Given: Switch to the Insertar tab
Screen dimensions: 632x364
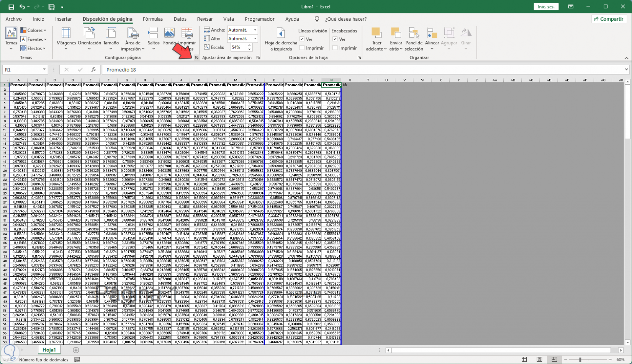Looking at the screenshot, I should (64, 19).
